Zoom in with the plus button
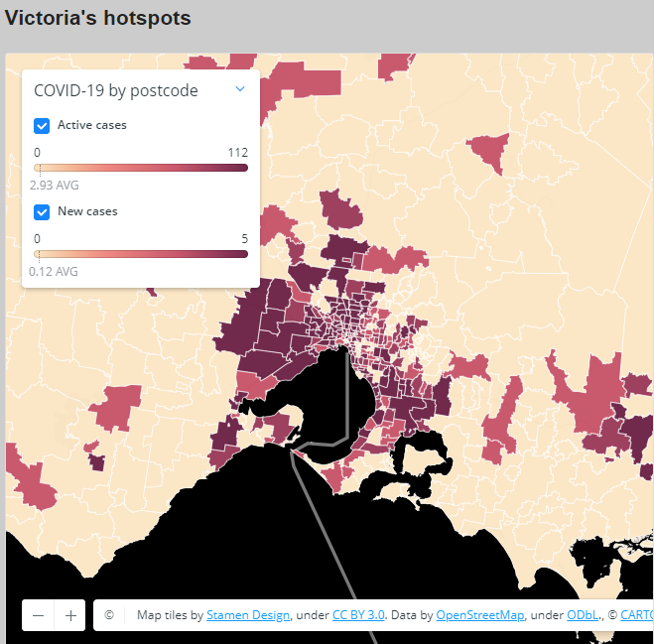 (70, 615)
